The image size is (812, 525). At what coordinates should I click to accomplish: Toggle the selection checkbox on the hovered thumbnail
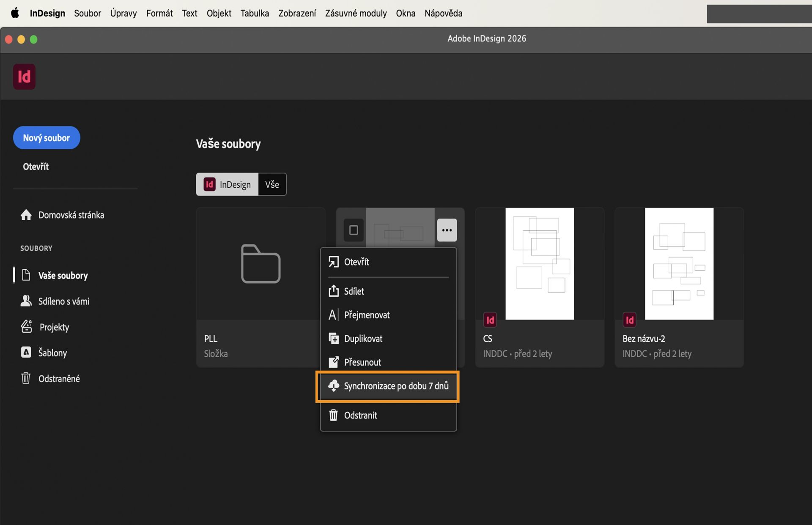353,230
